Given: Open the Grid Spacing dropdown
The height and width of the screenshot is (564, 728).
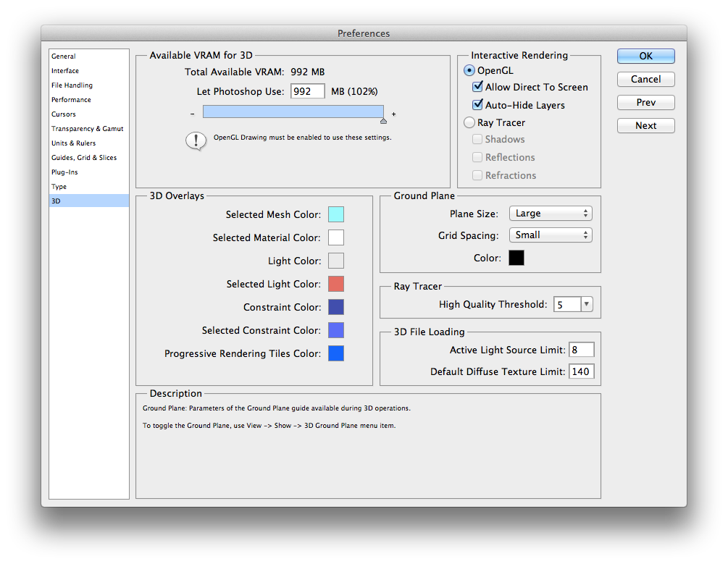Looking at the screenshot, I should (551, 235).
